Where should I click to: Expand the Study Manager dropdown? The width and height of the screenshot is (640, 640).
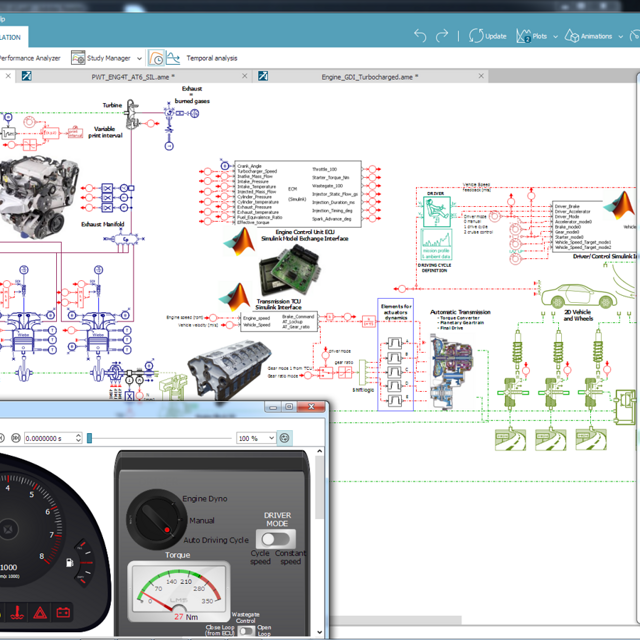(139, 58)
